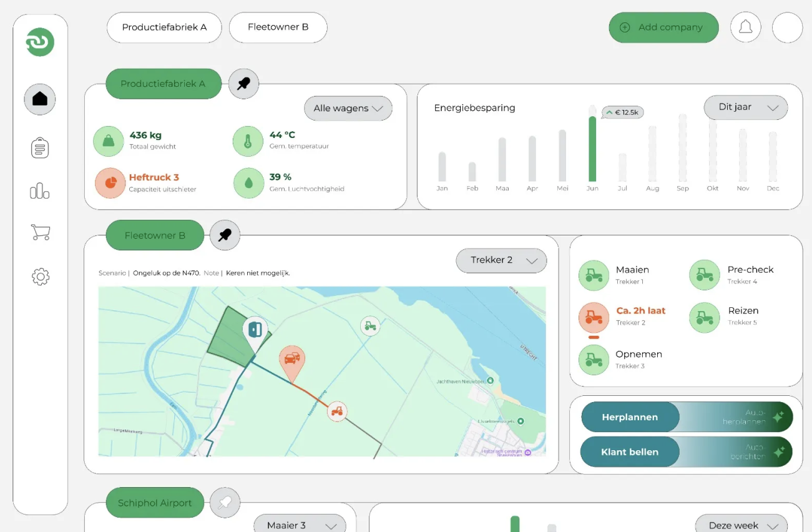This screenshot has height=532, width=812.
Task: Click the Add company button
Action: coord(663,27)
